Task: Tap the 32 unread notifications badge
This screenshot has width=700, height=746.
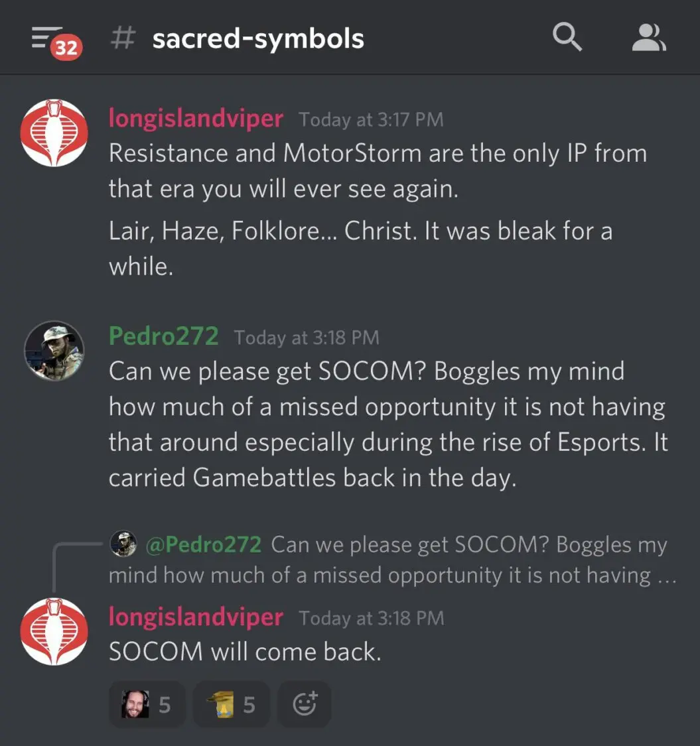Action: pos(66,48)
